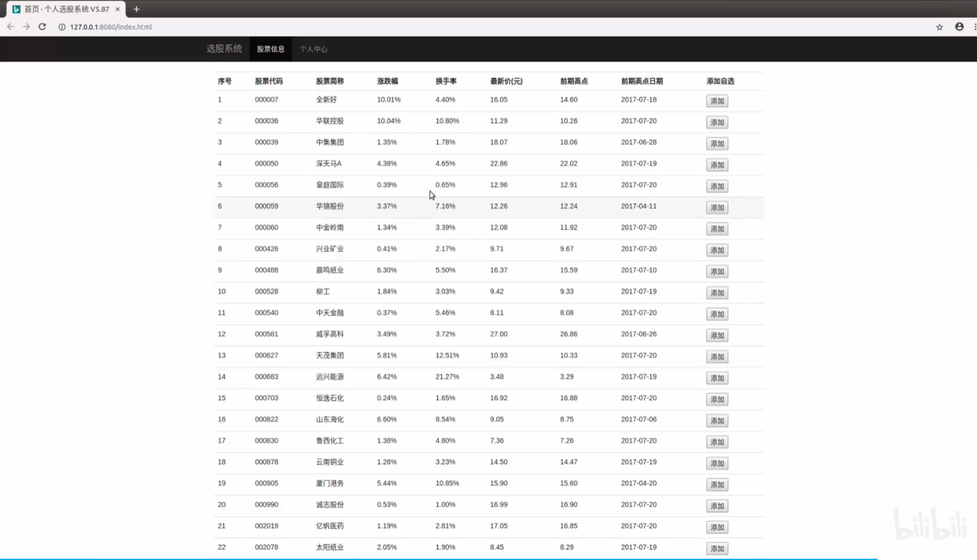Add 远兴能源 stock to watchlist
Viewport: 977px width, 560px height.
(x=717, y=378)
